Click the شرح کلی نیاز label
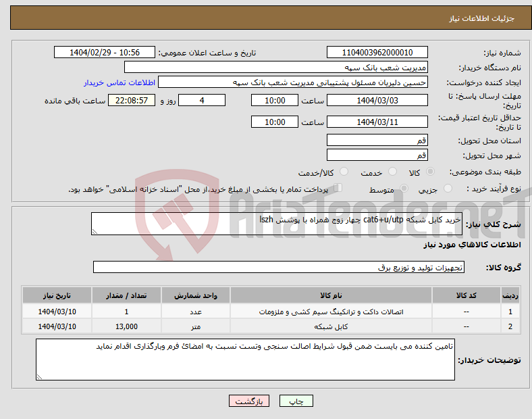This screenshot has width=532, height=419. click(x=493, y=224)
